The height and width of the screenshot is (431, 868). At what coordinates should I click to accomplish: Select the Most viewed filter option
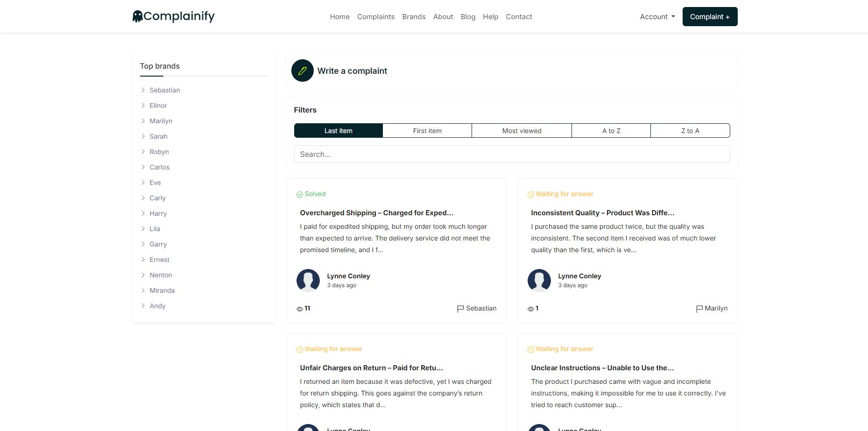[x=522, y=131]
